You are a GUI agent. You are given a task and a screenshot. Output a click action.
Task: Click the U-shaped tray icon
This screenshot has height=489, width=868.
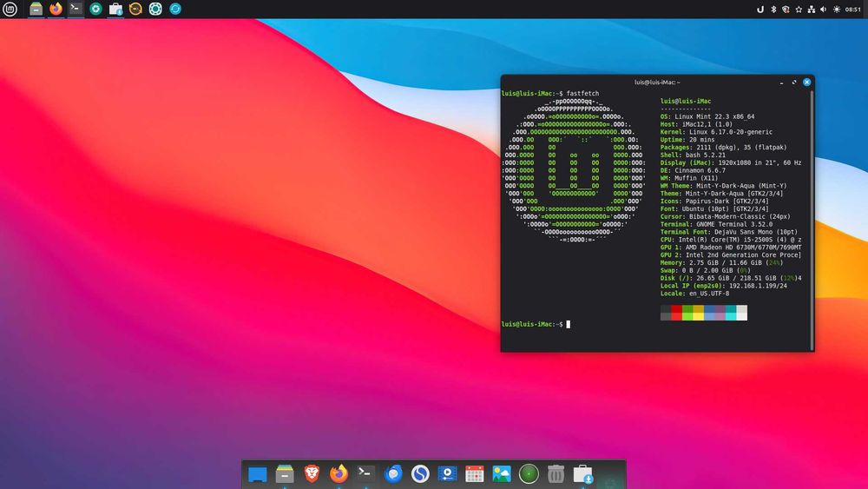[760, 10]
